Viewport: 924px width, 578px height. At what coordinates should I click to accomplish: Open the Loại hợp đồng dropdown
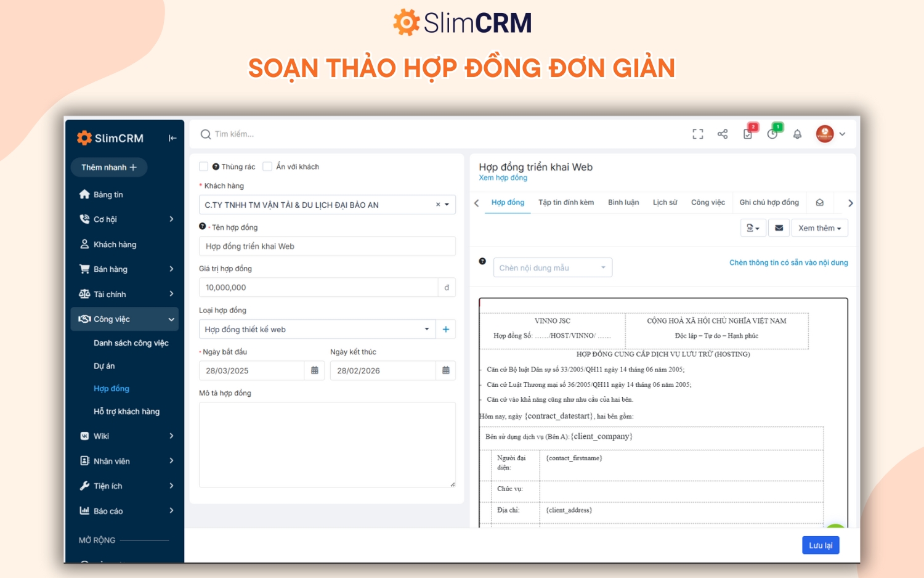427,329
